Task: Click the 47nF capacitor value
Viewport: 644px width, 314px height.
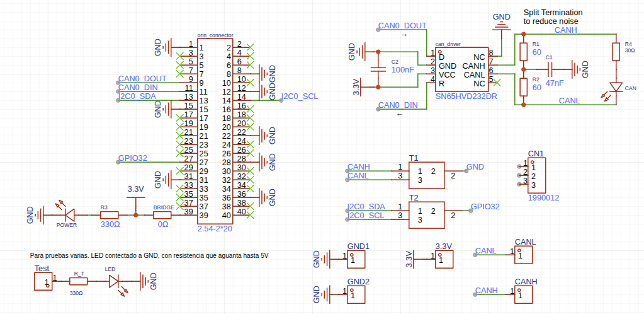Action: click(555, 83)
